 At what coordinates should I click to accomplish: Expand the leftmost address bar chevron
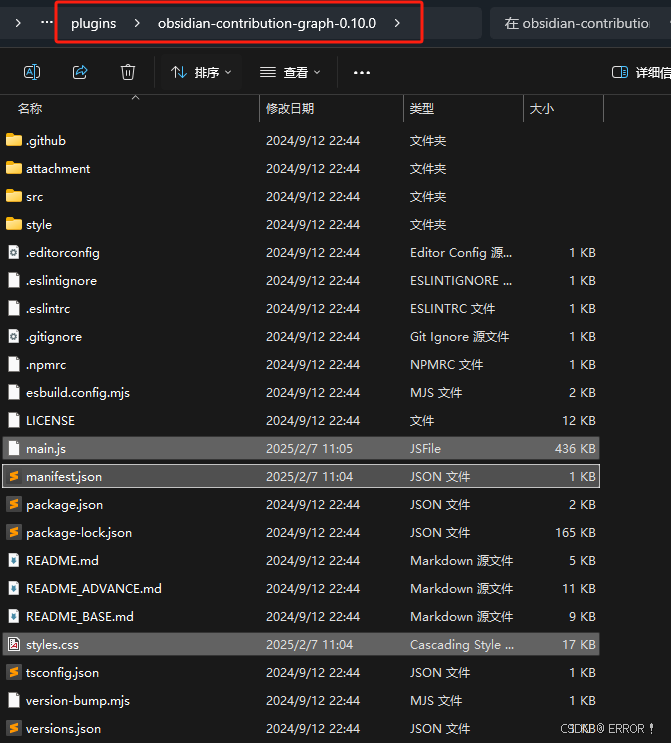click(x=18, y=23)
